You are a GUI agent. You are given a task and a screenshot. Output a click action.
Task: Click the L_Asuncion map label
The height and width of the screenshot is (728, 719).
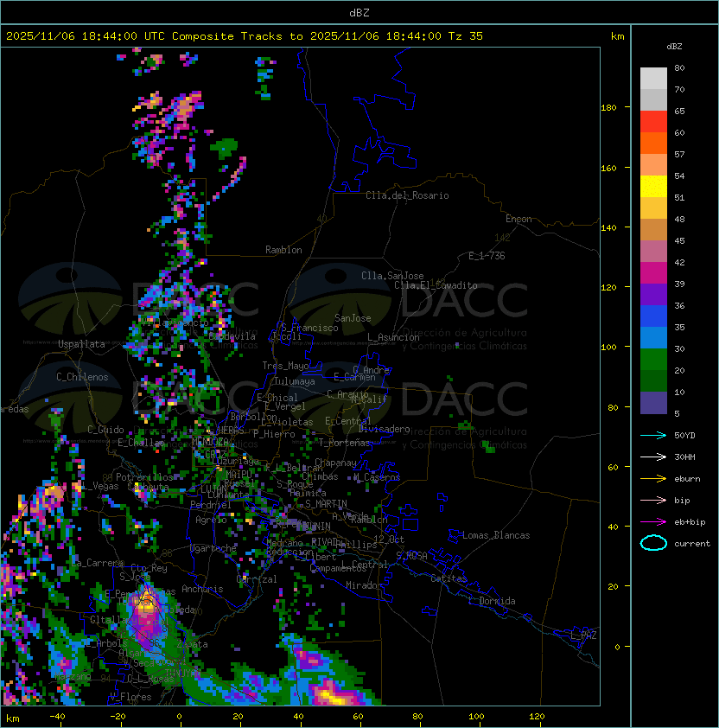click(x=393, y=337)
